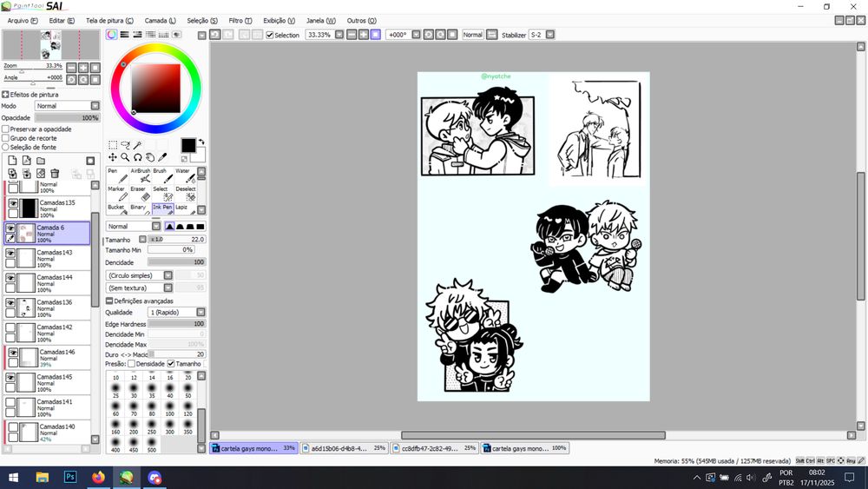The image size is (868, 489).
Task: Open the Editar menu
Action: coord(62,21)
